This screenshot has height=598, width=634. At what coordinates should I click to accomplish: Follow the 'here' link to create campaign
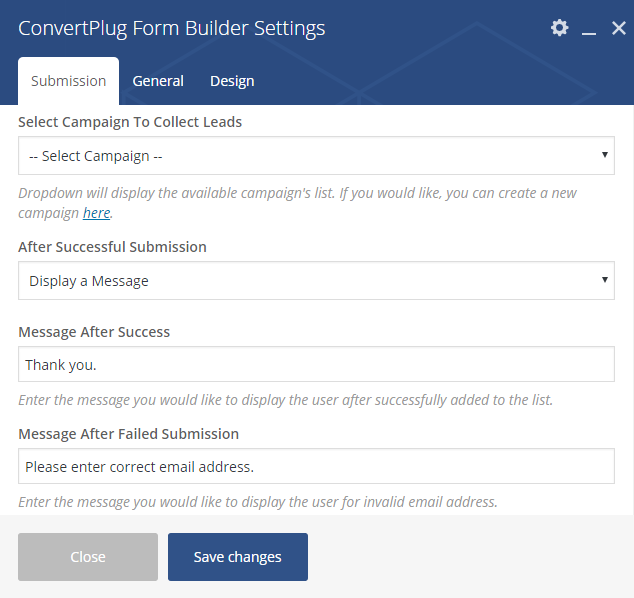point(96,213)
